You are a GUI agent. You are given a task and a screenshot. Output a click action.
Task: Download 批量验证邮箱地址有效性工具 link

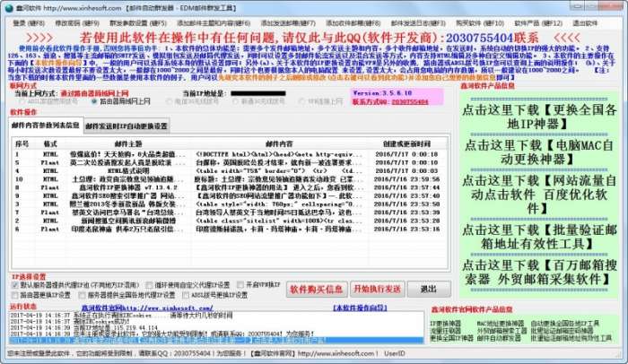(x=539, y=237)
